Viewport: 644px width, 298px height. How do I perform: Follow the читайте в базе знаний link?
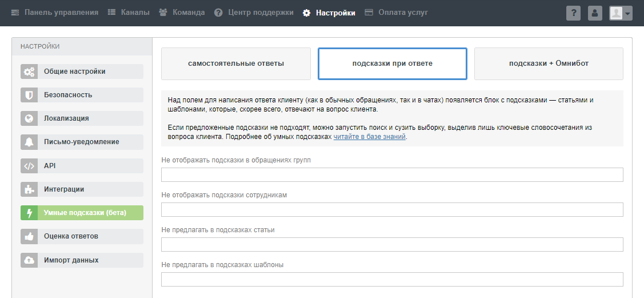(x=369, y=137)
